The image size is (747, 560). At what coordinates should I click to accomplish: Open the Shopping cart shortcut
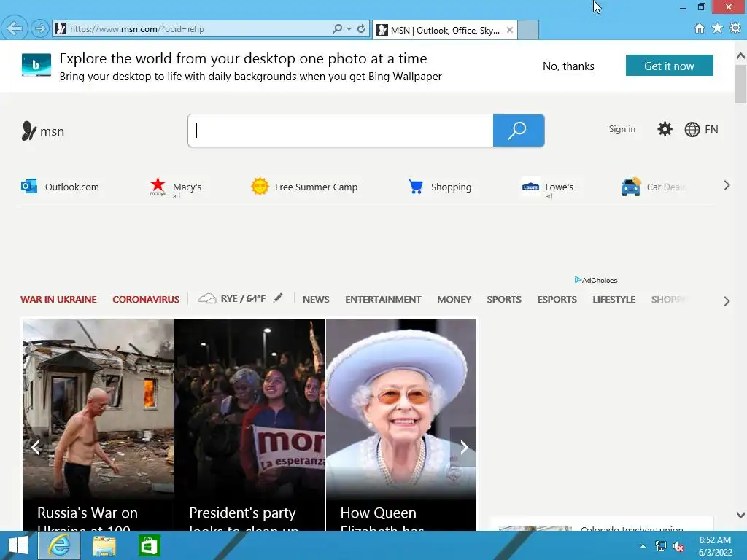tap(439, 187)
